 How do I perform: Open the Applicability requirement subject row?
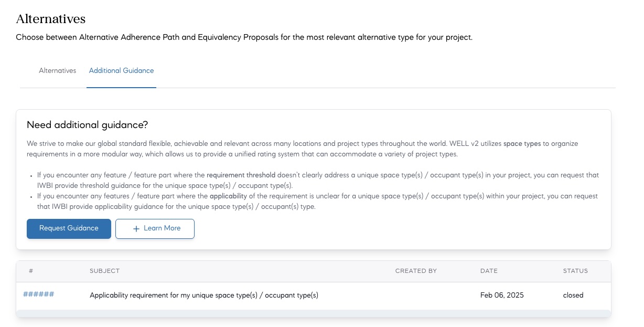coord(204,296)
